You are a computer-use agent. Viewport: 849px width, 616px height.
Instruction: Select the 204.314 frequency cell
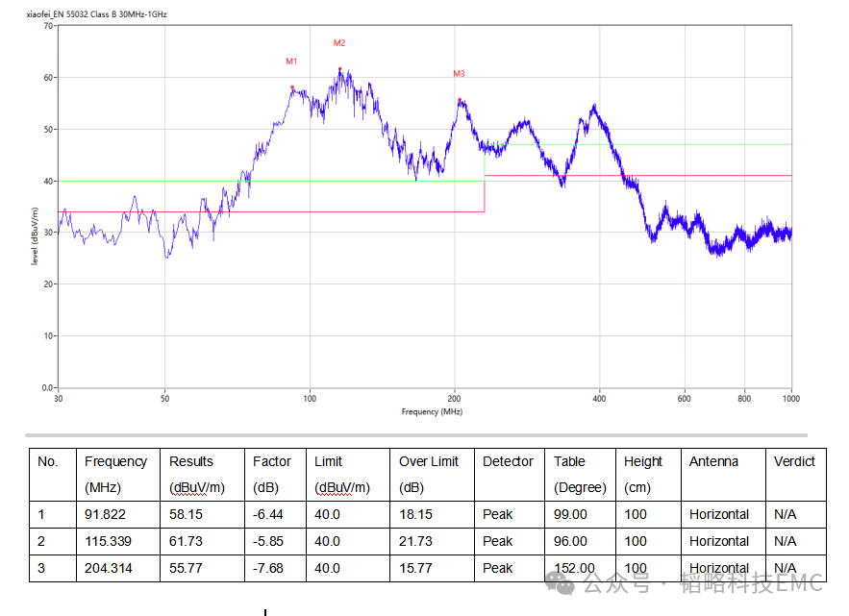coord(109,568)
